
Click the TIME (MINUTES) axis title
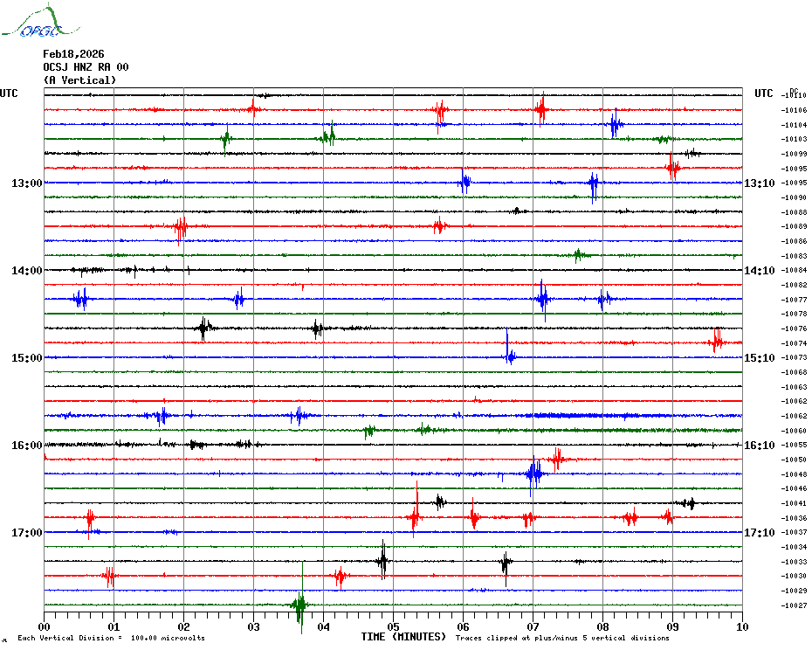[403, 637]
